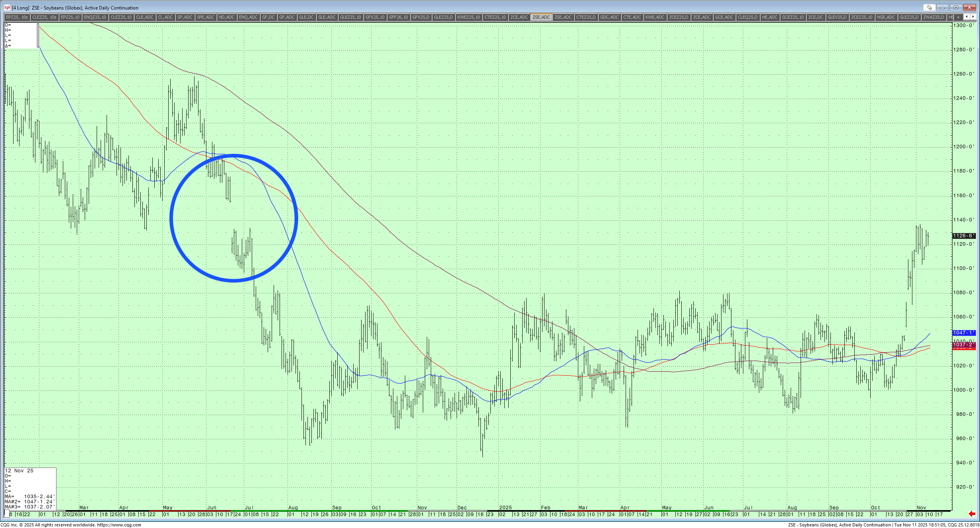
Task: Switch to the ZCE,DC tab
Action: coord(815,17)
